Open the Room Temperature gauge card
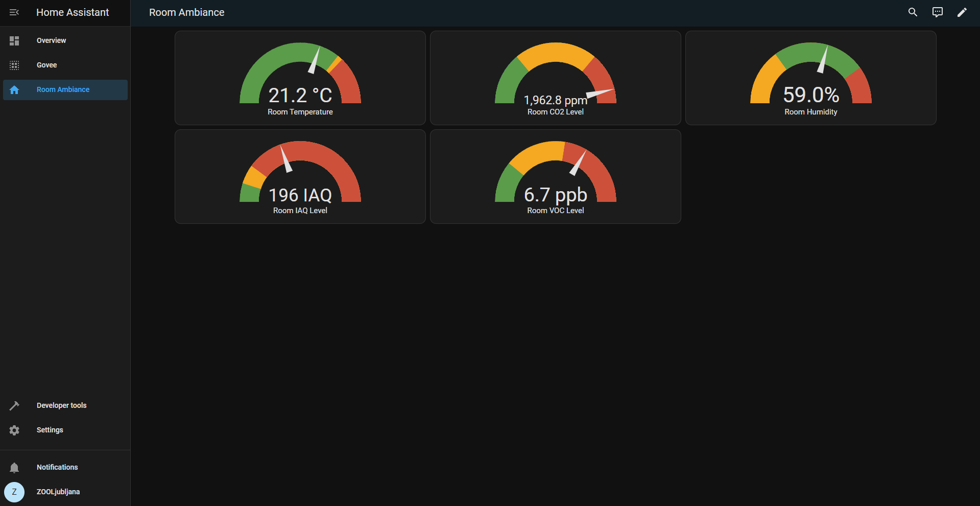Viewport: 980px width, 506px height. click(x=300, y=78)
